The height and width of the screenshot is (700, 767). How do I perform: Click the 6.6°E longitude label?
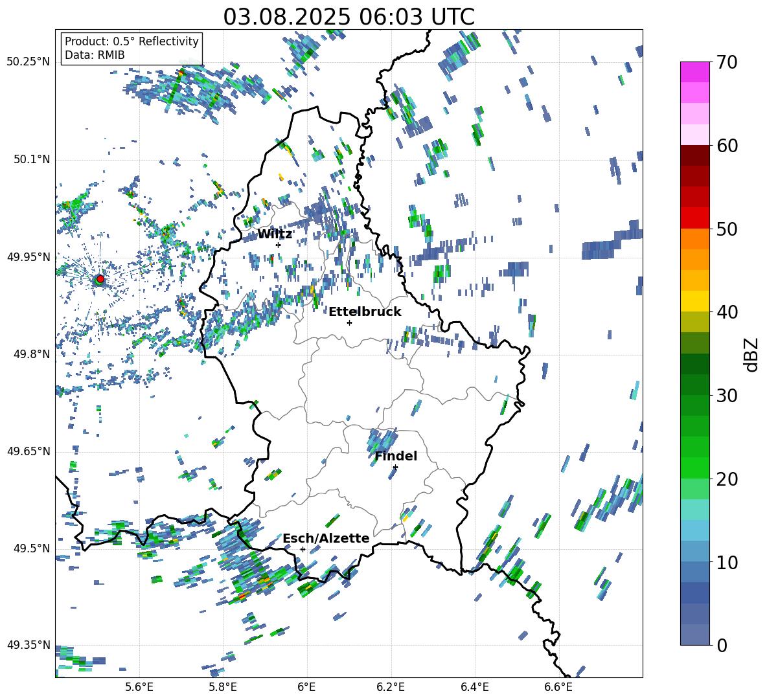pyautogui.click(x=558, y=687)
